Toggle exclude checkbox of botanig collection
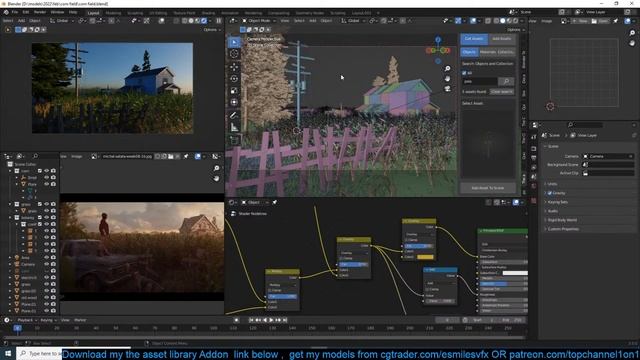The width and height of the screenshot is (640, 360). (40, 218)
